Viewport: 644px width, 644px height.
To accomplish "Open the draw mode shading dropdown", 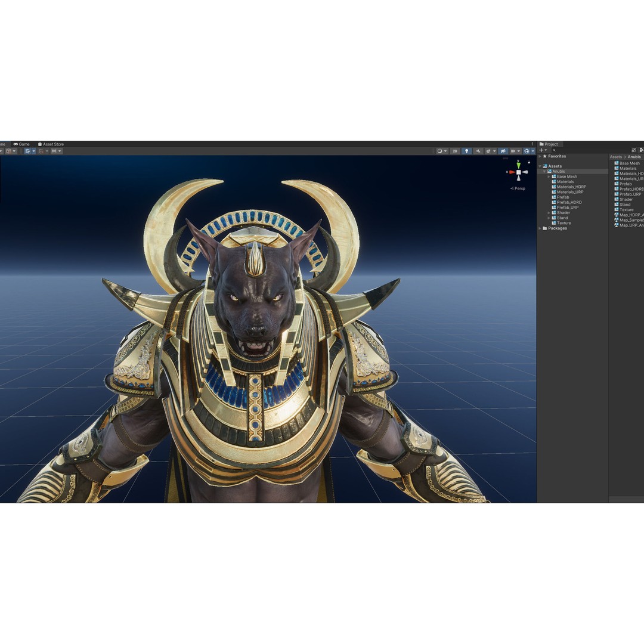I will [442, 151].
